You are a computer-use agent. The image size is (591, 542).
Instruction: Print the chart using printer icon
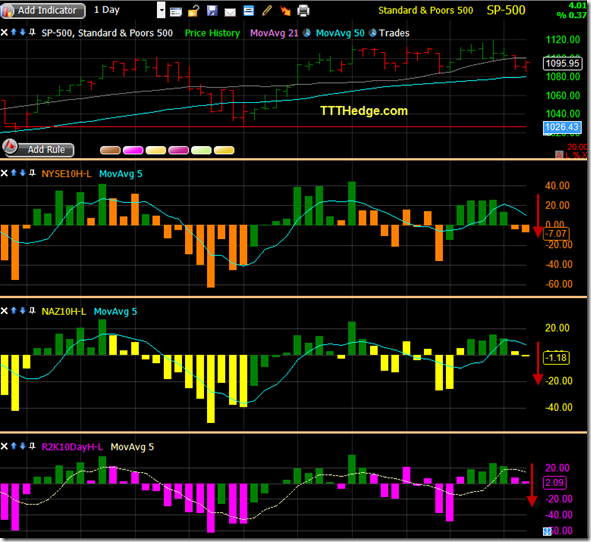click(x=303, y=11)
